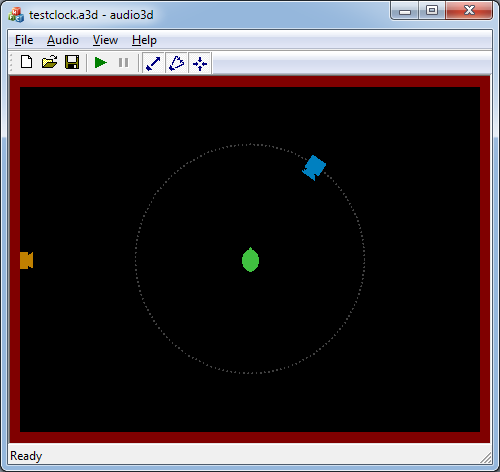The height and width of the screenshot is (472, 500).
Task: Click the dark red canvas border
Action: [x=250, y=82]
